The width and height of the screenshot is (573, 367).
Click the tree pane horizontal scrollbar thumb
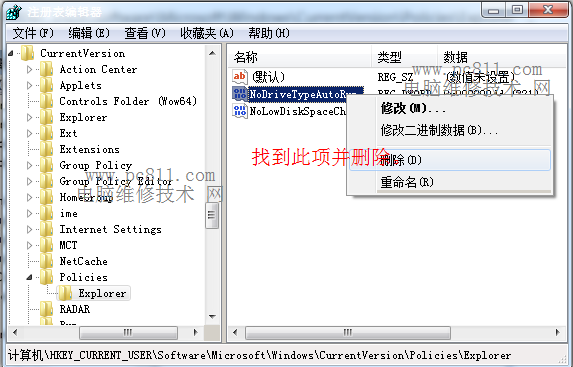tap(128, 333)
